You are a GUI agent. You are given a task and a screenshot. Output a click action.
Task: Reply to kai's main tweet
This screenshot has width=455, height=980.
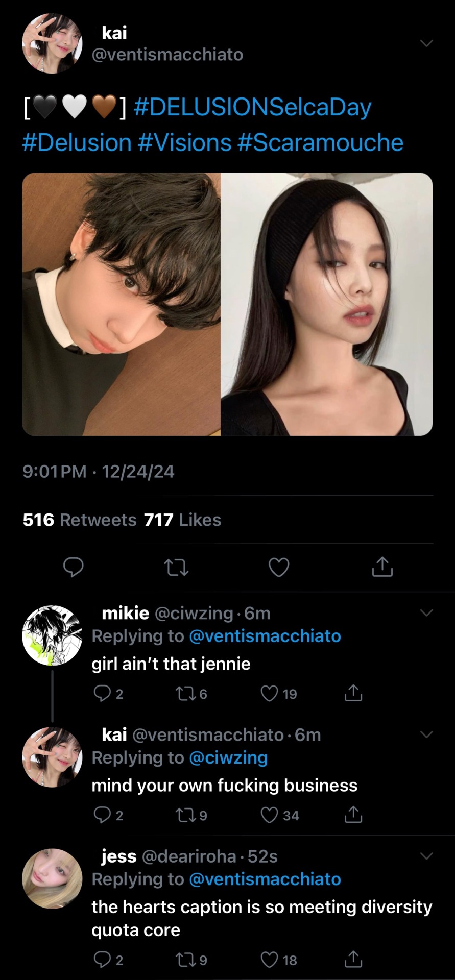[x=73, y=567]
